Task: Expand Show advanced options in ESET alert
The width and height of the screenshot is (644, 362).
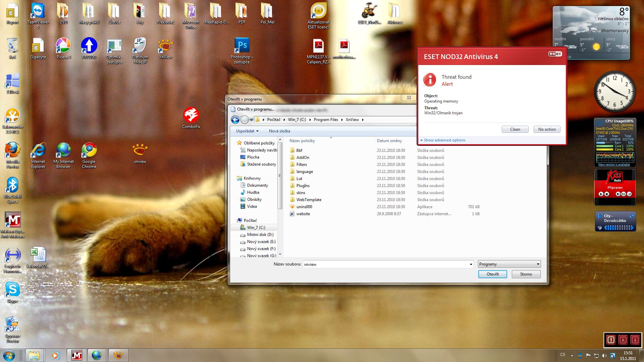Action: tap(444, 140)
